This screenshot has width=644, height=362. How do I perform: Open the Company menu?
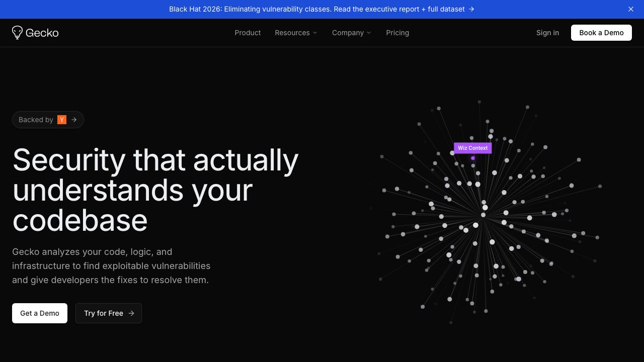[351, 33]
